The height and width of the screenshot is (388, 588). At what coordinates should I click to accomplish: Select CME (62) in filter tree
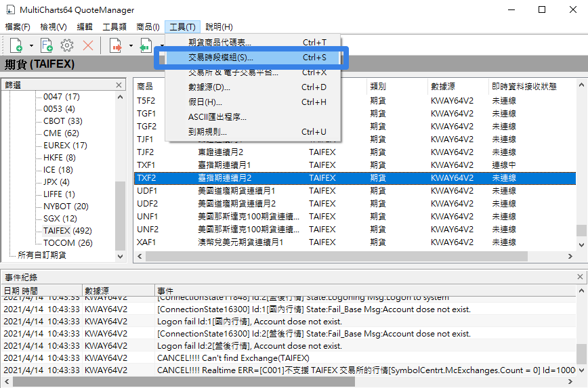(x=61, y=133)
